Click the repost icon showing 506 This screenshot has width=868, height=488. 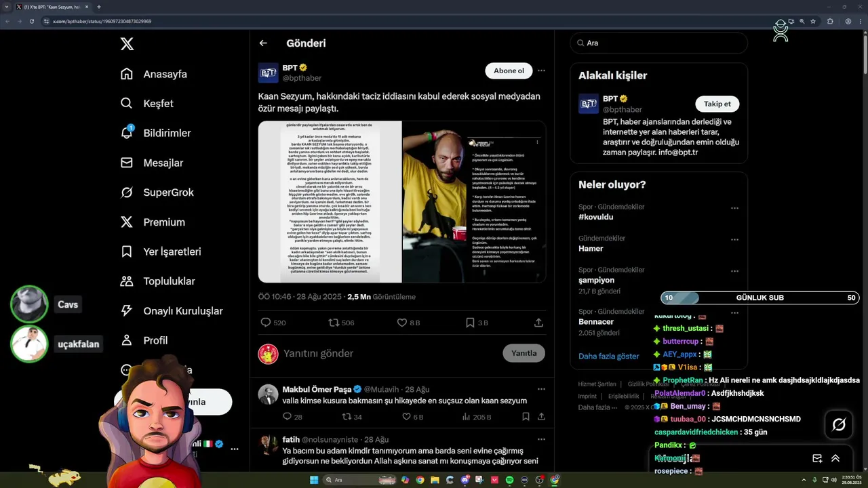click(334, 323)
